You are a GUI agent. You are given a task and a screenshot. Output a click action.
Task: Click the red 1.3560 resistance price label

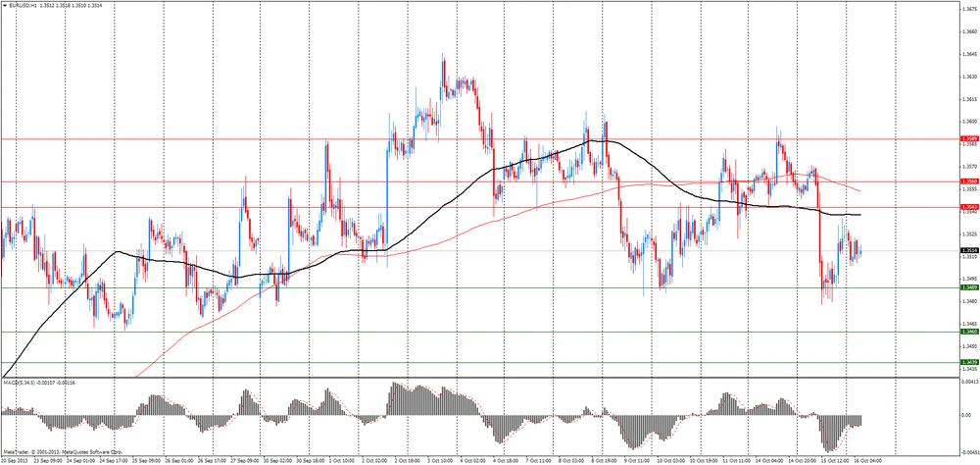[x=969, y=182]
